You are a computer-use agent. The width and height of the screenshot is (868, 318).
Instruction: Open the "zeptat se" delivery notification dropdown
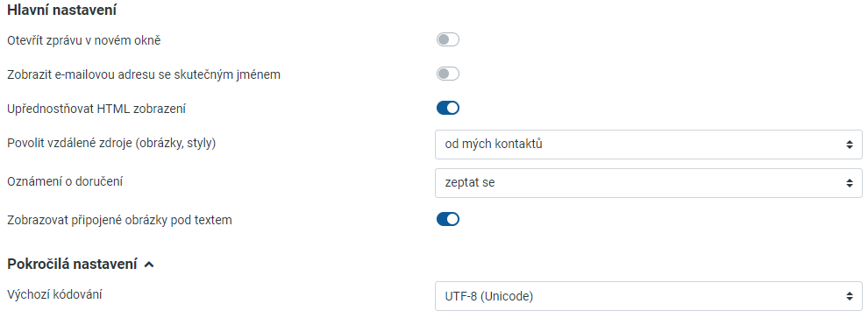pyautogui.click(x=648, y=182)
